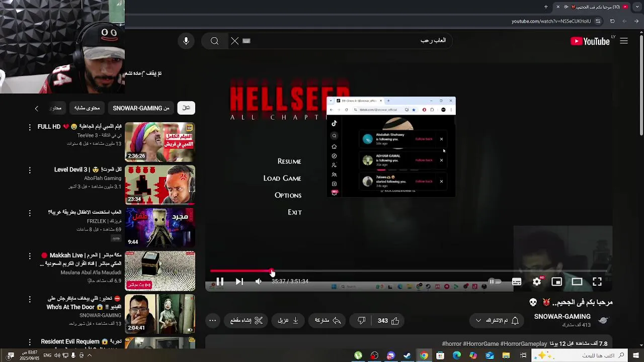Screen dimensions: 644x362
Task: Open the FRIZLEK horror games video thumbnail
Action: coord(160,228)
